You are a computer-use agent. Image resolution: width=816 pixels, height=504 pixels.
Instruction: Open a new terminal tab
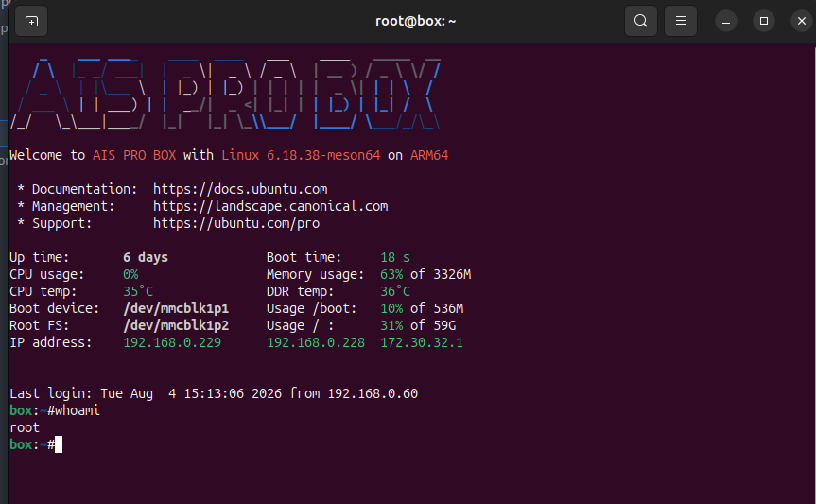(31, 22)
